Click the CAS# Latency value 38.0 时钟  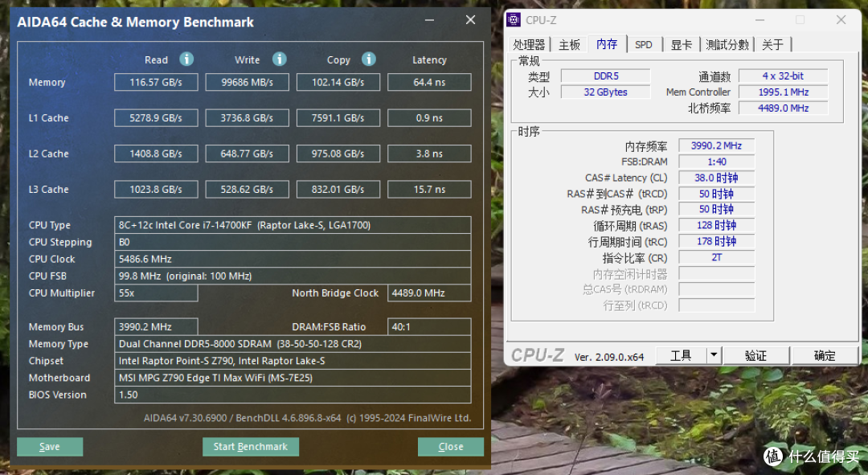pos(716,178)
